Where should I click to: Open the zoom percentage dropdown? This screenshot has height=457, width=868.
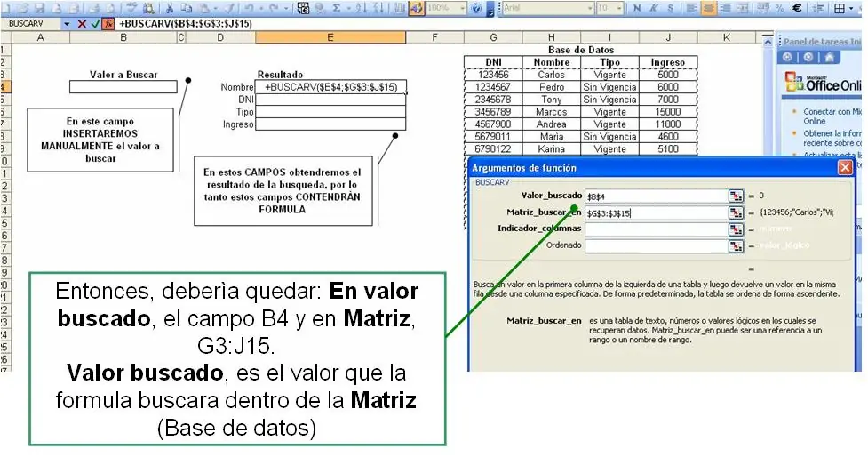tap(462, 8)
